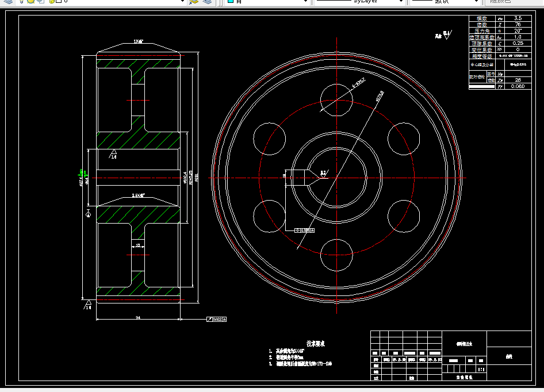Select the web thickness dimension 15
The width and height of the screenshot is (544, 392).
(x=138, y=245)
